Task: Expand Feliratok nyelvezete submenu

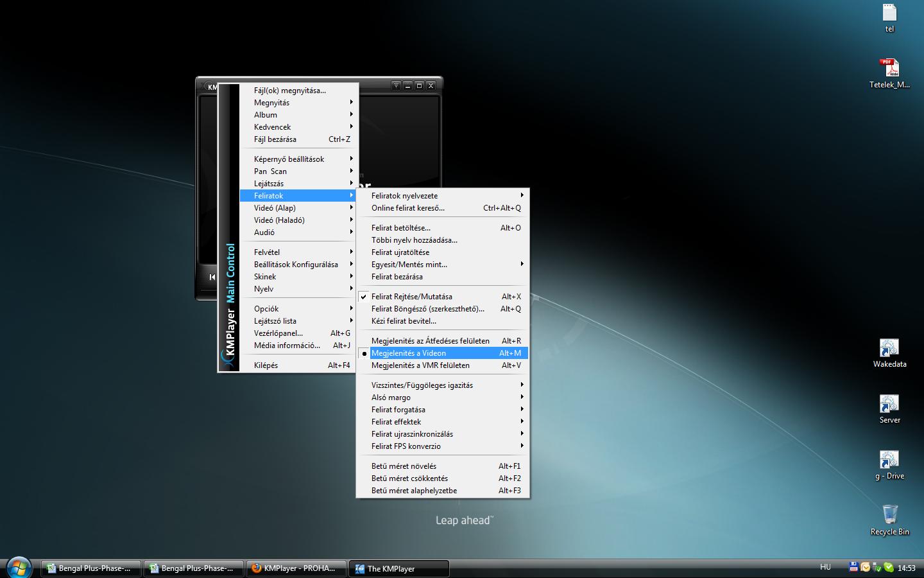Action: (x=443, y=196)
